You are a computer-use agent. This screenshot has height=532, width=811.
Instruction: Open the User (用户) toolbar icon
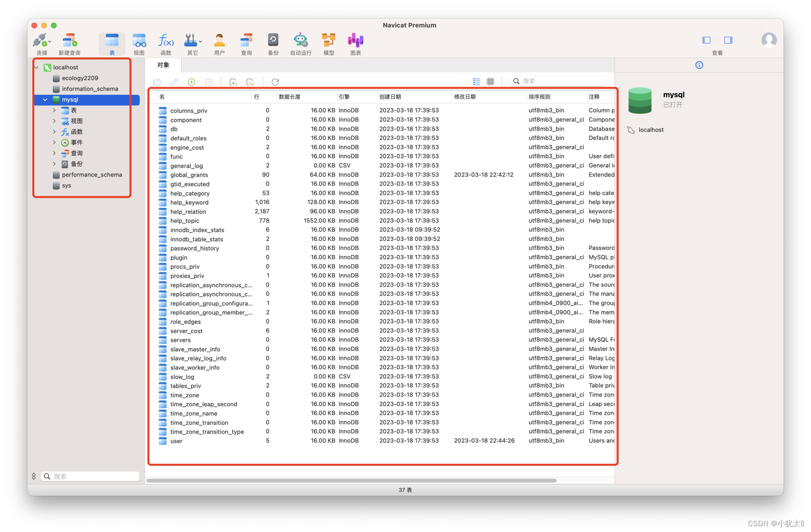(219, 44)
